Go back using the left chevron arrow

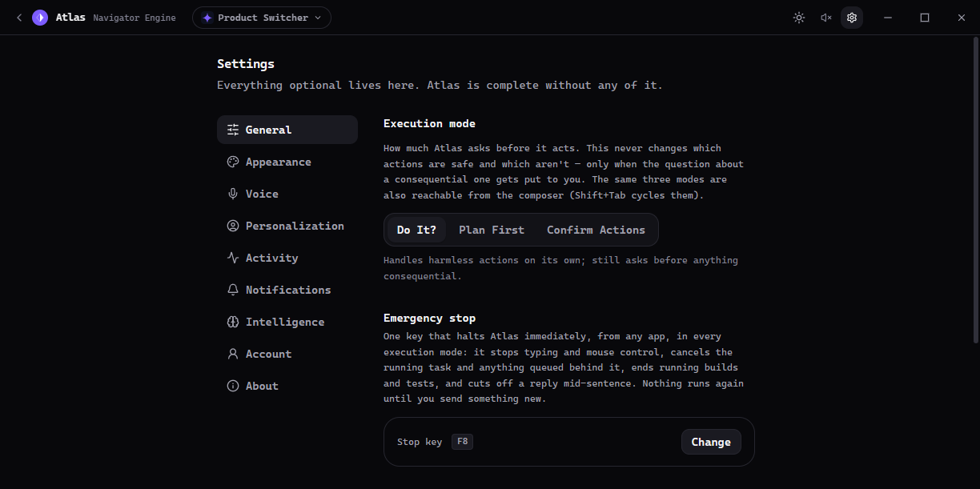click(19, 18)
